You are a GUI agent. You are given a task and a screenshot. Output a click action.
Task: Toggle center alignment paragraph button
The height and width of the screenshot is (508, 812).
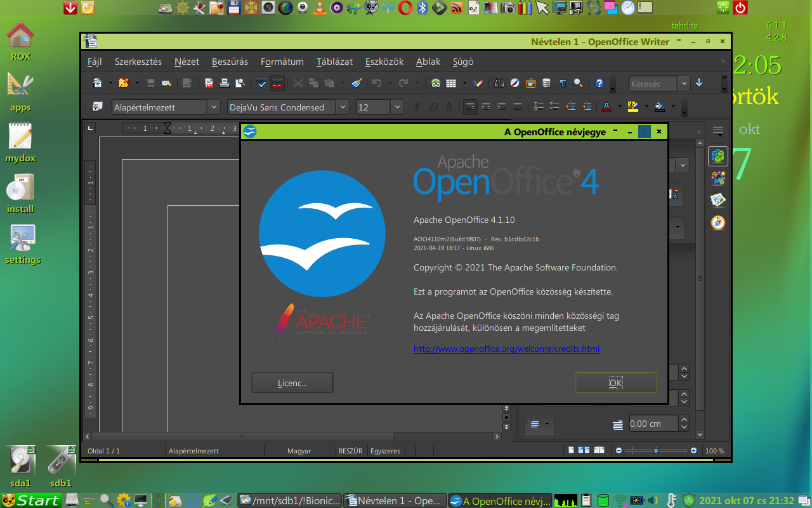pos(486,107)
